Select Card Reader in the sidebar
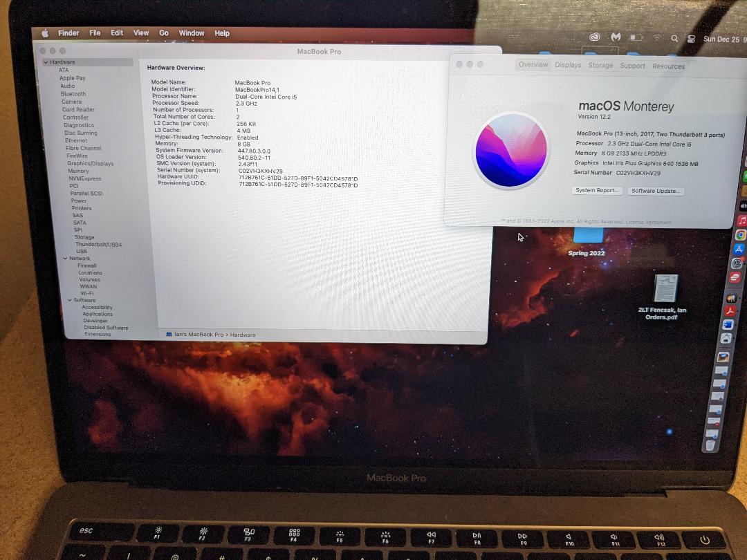Image resolution: width=747 pixels, height=560 pixels. (x=79, y=109)
